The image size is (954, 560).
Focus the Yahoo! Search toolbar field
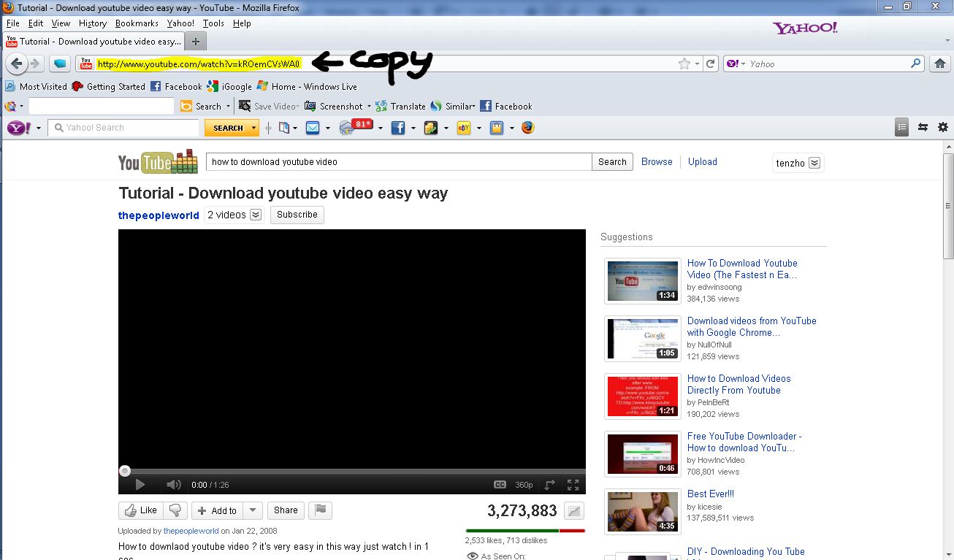[x=124, y=128]
